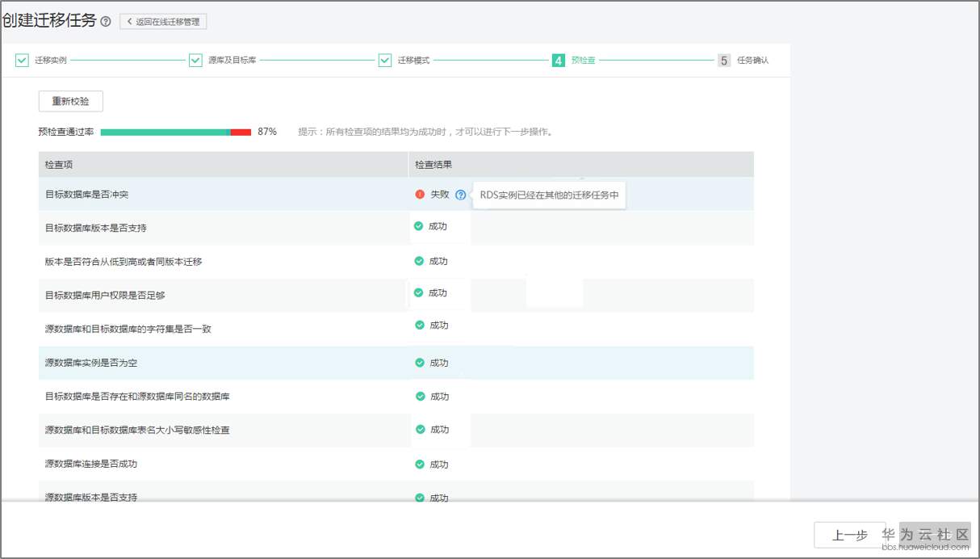
Task: Click the hint text starting with 提示
Action: [x=425, y=132]
